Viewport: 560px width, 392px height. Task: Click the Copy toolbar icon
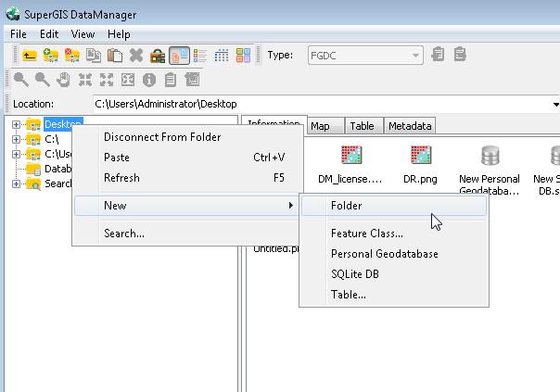[94, 56]
